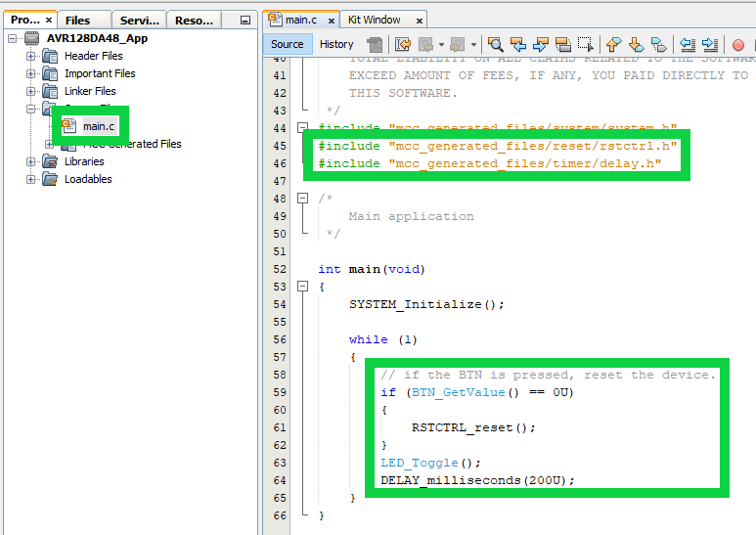Click the Find Selection magnifier icon
This screenshot has height=535, width=756.
[496, 44]
